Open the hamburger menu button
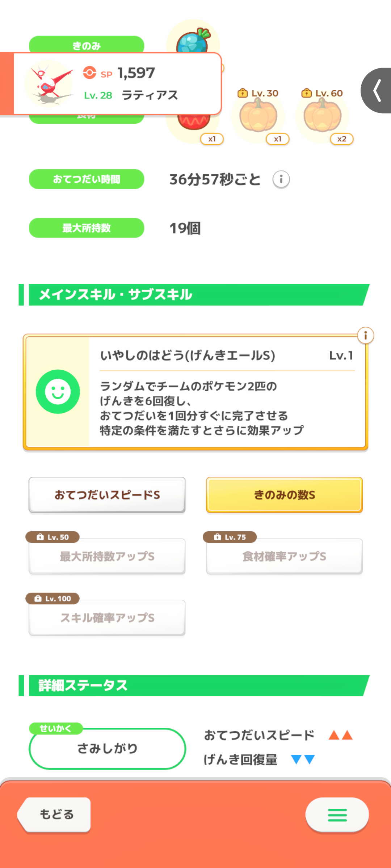Screen dimensions: 391x868 pos(337,815)
